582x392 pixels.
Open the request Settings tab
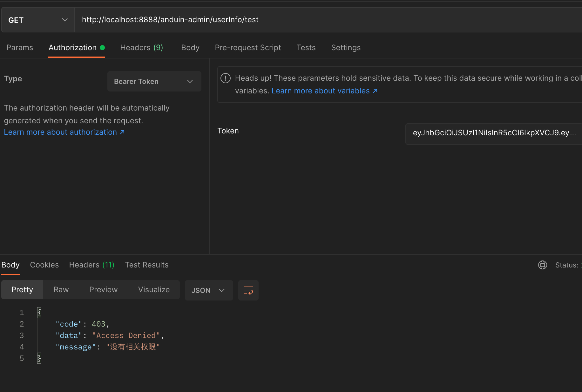pos(346,48)
